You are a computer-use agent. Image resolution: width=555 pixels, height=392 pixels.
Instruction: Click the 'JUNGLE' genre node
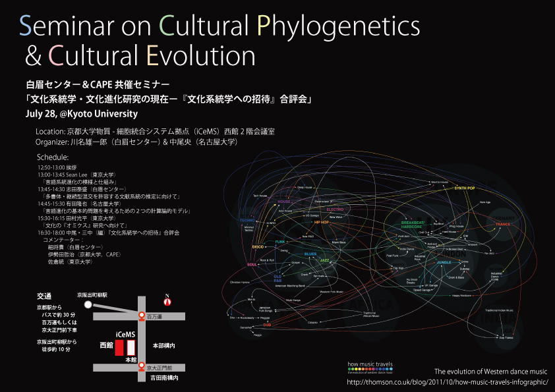point(444,262)
